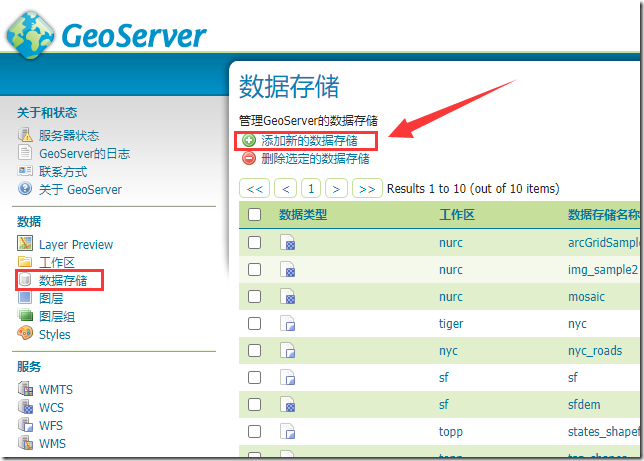Open the nyc_roads data store

(x=595, y=350)
